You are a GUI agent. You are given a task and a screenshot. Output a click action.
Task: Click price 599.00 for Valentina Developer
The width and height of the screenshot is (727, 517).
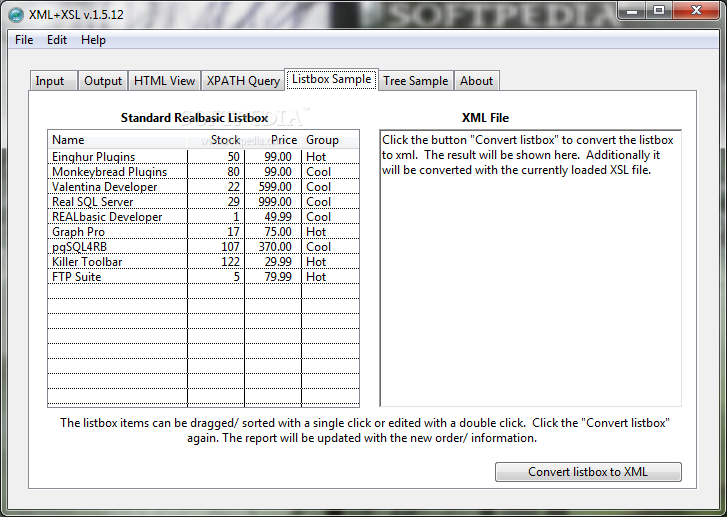tap(275, 186)
